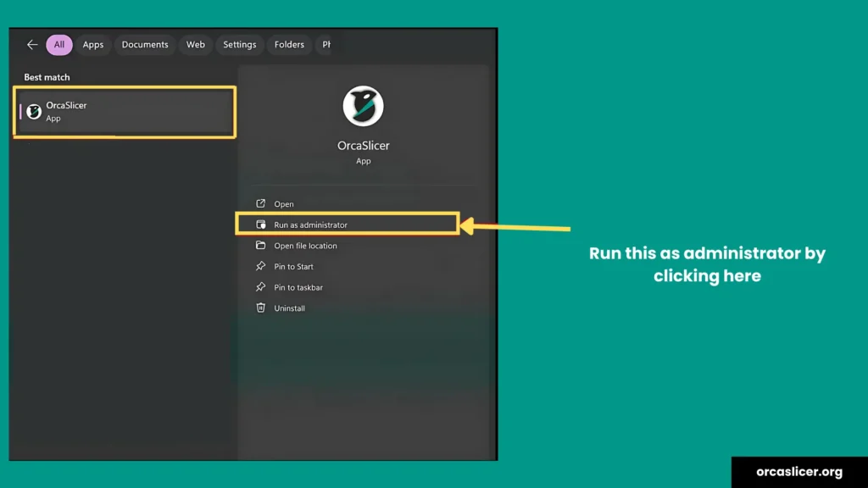Click the orcaslicer.org label
The width and height of the screenshot is (868, 488).
pos(798,472)
